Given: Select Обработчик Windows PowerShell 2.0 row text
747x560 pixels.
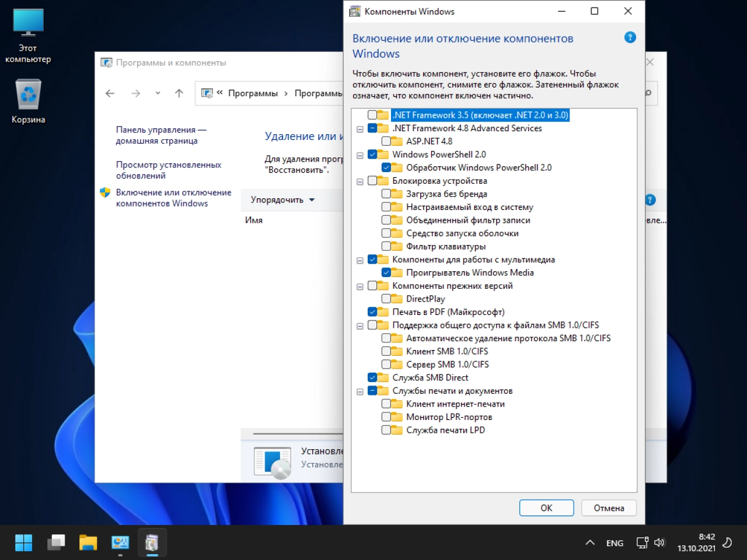Looking at the screenshot, I should coord(479,167).
